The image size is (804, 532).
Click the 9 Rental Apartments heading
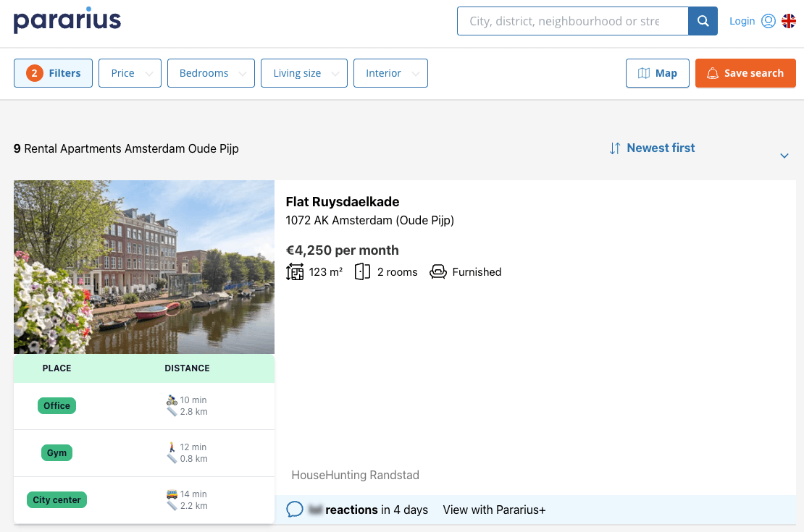126,148
